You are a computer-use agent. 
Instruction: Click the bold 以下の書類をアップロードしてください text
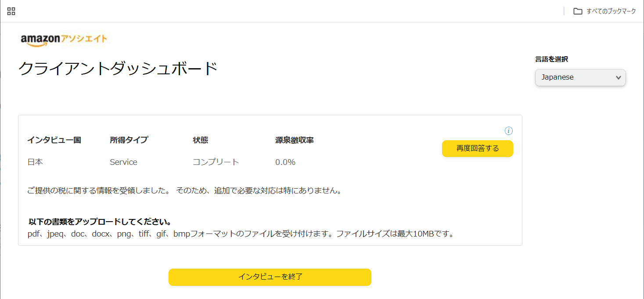pos(100,222)
